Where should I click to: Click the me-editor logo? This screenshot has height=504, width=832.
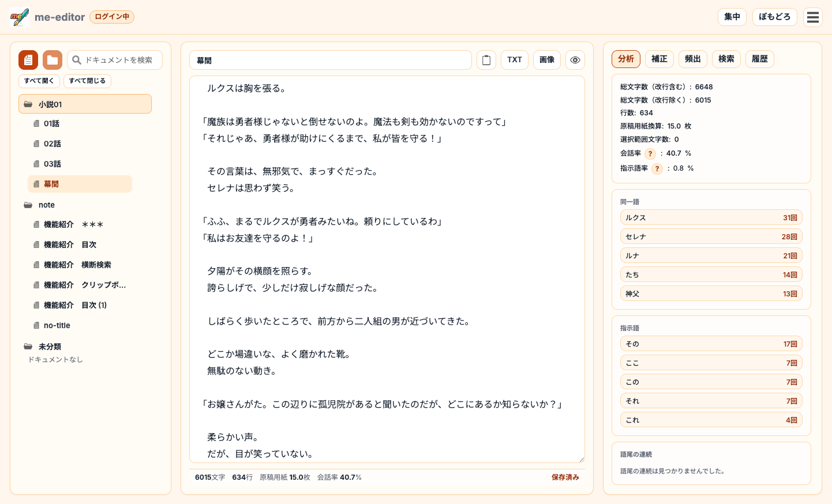coord(19,17)
